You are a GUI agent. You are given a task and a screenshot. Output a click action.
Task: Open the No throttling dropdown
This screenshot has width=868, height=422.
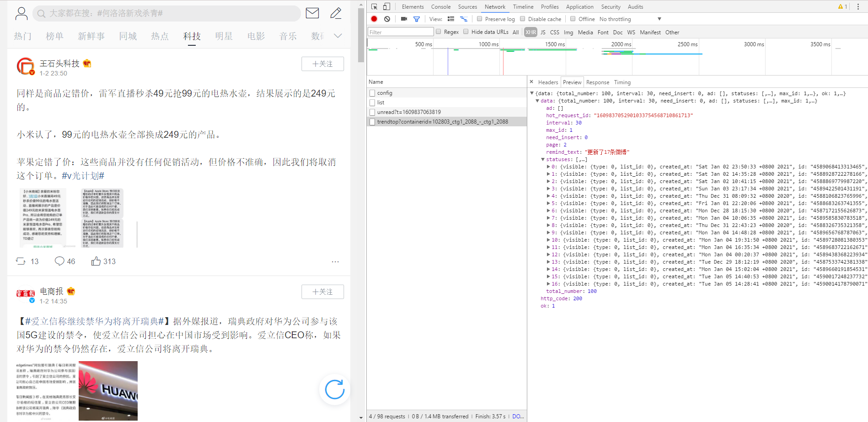click(x=630, y=19)
